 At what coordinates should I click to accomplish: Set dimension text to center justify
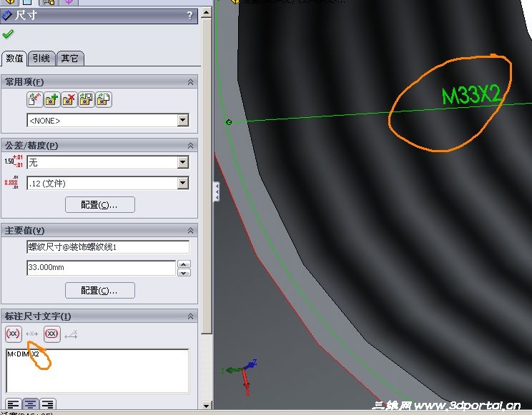pyautogui.click(x=31, y=404)
